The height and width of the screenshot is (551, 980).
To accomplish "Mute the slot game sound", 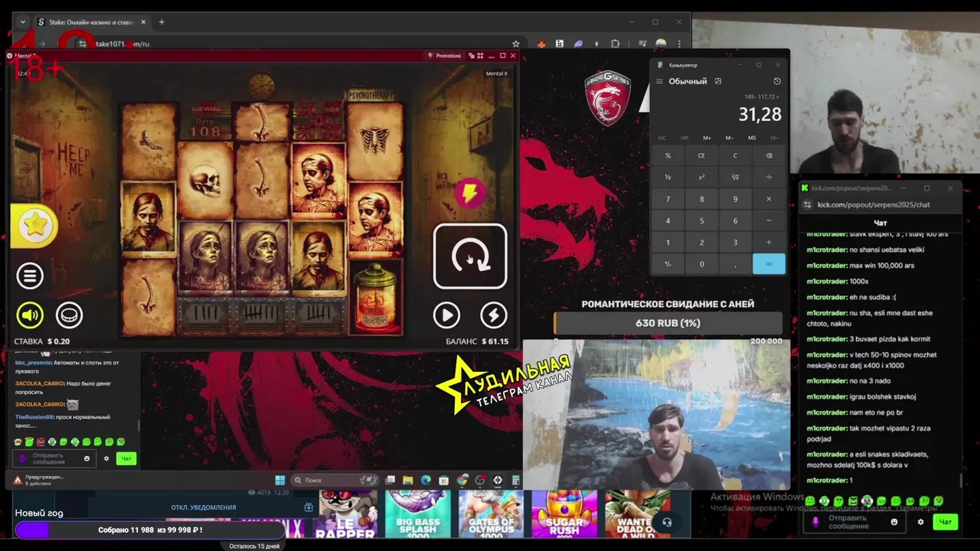I will (x=30, y=315).
